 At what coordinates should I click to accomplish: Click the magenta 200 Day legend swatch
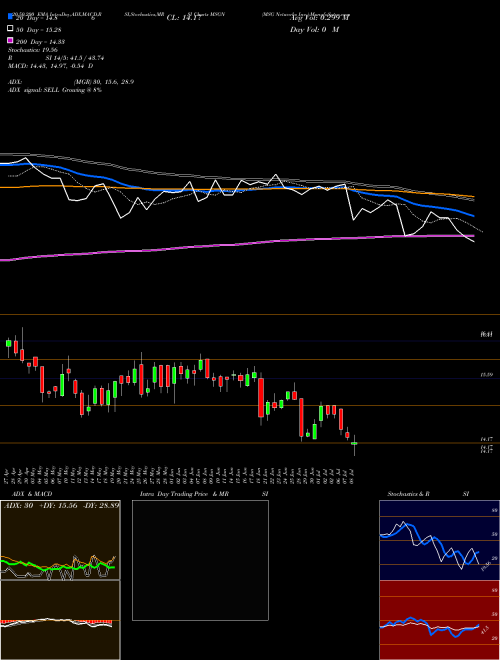tap(11, 41)
